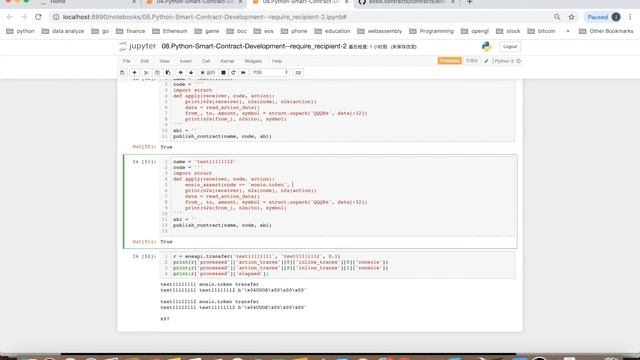Move selected cell down with the arrow
The image size is (640, 360).
[191, 73]
